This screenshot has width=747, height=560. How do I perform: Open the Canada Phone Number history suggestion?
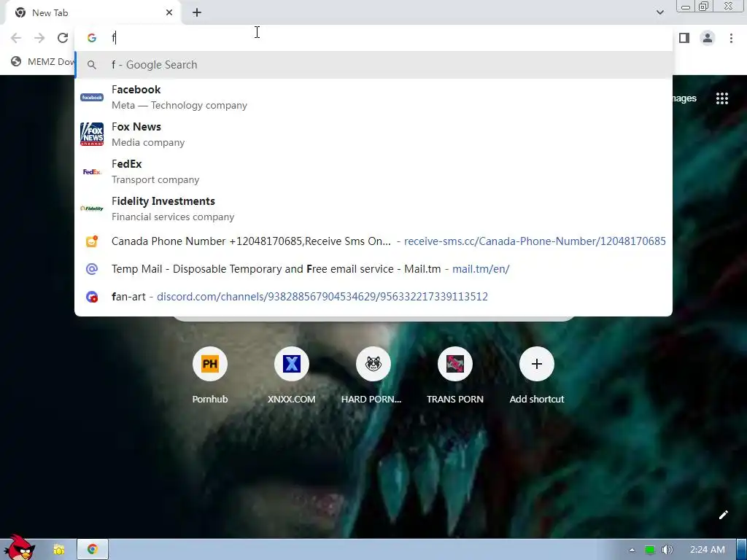pyautogui.click(x=373, y=241)
